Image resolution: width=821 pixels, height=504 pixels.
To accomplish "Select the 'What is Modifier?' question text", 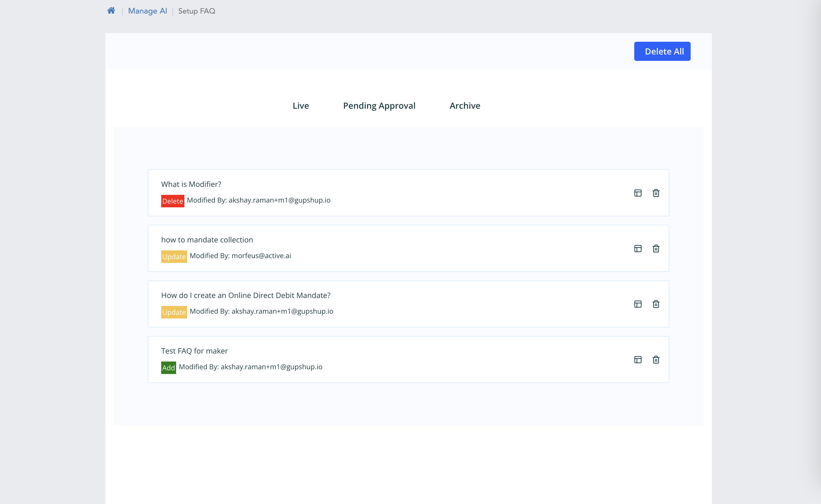I will coord(191,184).
